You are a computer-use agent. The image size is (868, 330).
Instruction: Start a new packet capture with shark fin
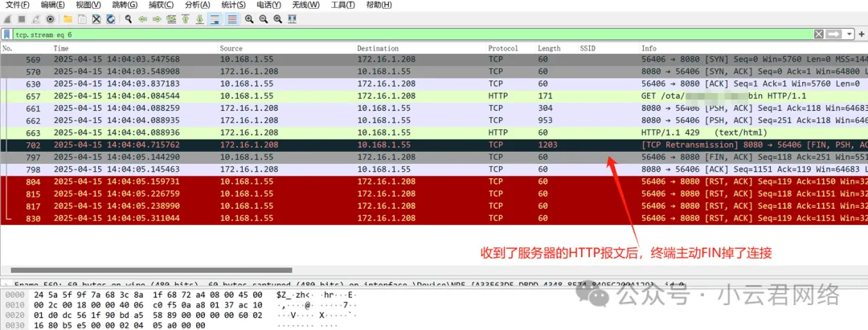click(x=8, y=18)
